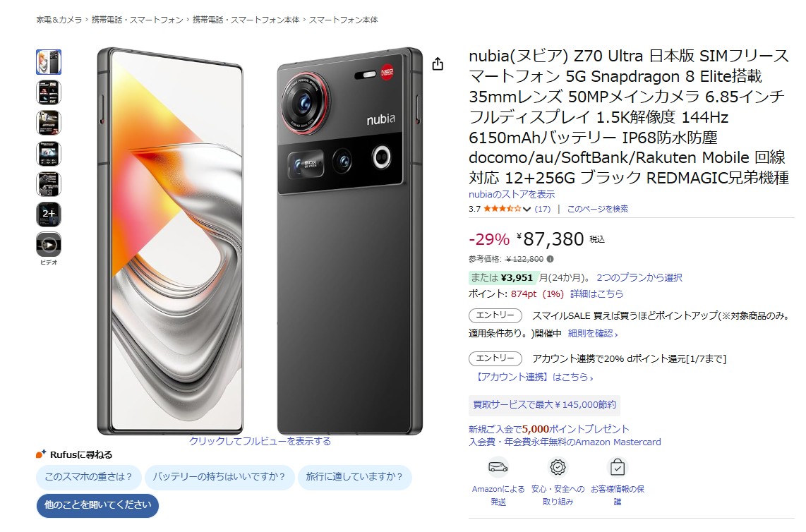Viewport: 806px width, 532px height.
Task: Click the safety and security badge icon
Action: [558, 467]
